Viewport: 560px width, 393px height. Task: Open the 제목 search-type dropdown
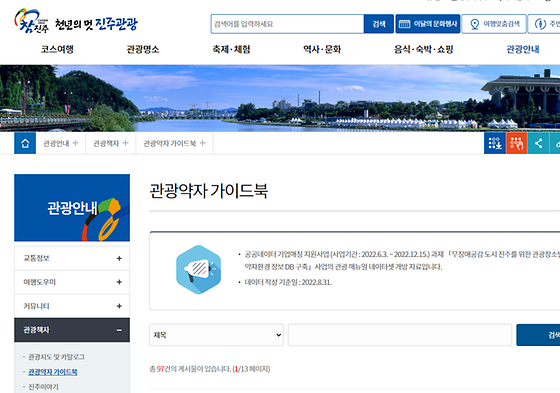(x=216, y=335)
